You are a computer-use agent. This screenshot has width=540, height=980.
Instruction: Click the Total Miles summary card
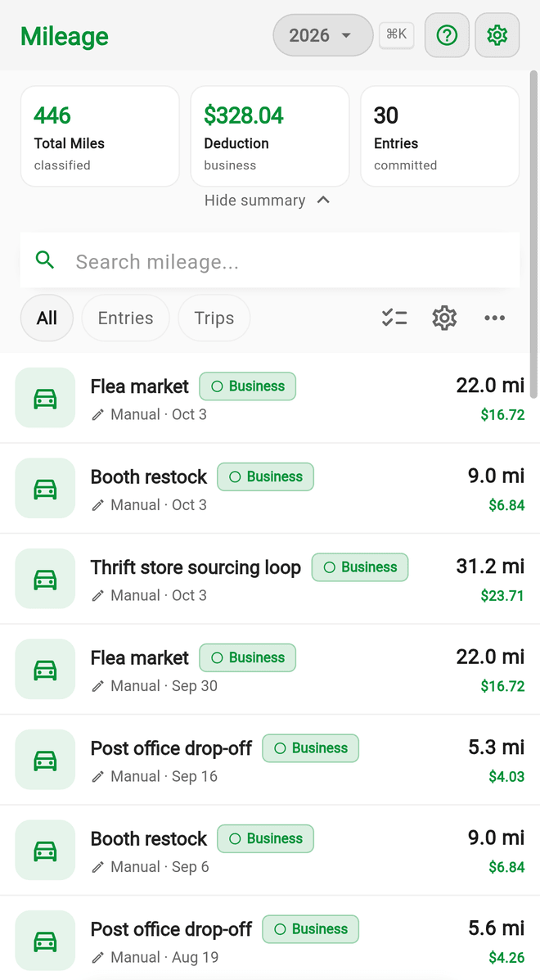(x=100, y=136)
